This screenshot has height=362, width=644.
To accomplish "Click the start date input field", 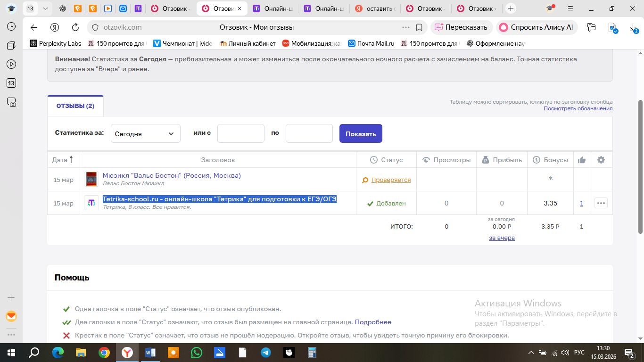I will (240, 133).
